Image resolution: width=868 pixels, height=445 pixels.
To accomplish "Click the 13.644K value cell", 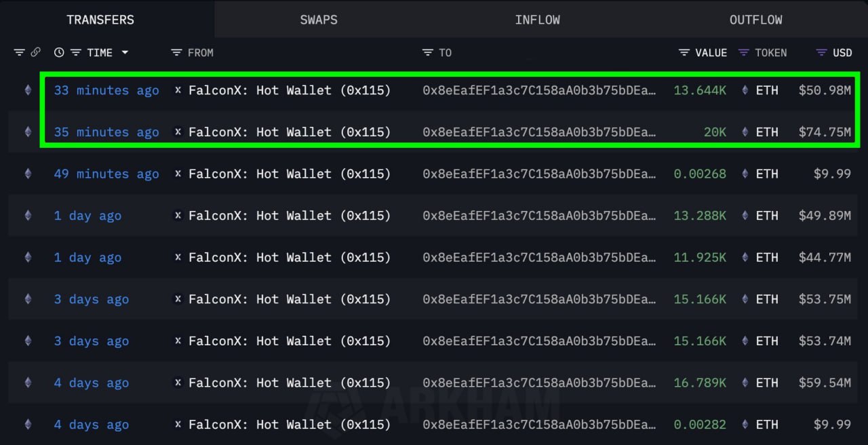I will tap(700, 90).
